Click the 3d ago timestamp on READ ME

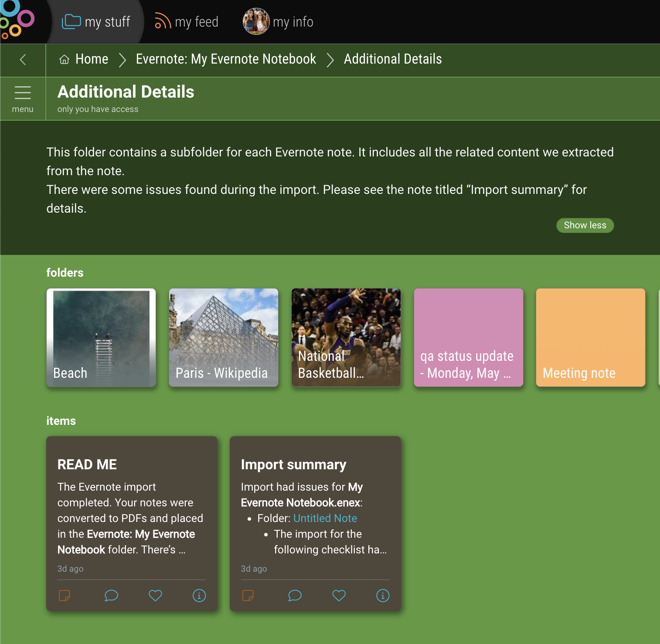click(70, 569)
